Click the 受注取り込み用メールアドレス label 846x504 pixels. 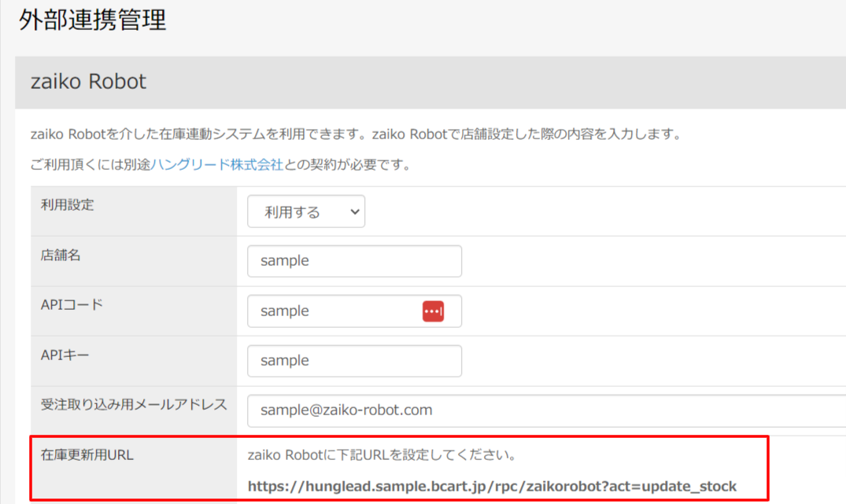134,404
